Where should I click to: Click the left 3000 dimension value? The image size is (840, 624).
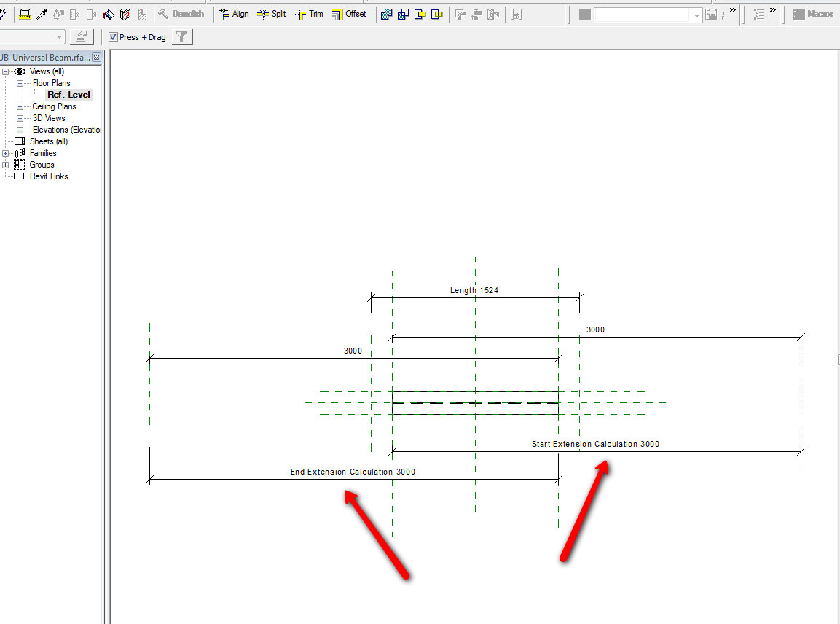point(353,351)
